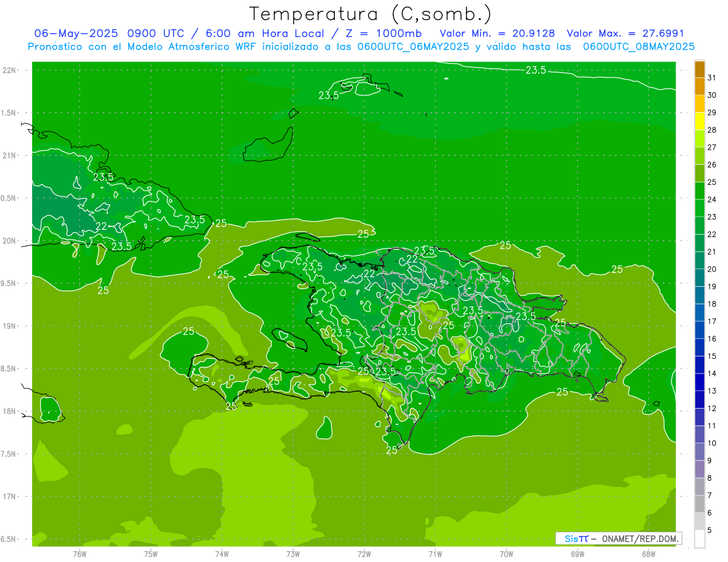Click the title 'Temperatura (C,somb.)'

[371, 14]
